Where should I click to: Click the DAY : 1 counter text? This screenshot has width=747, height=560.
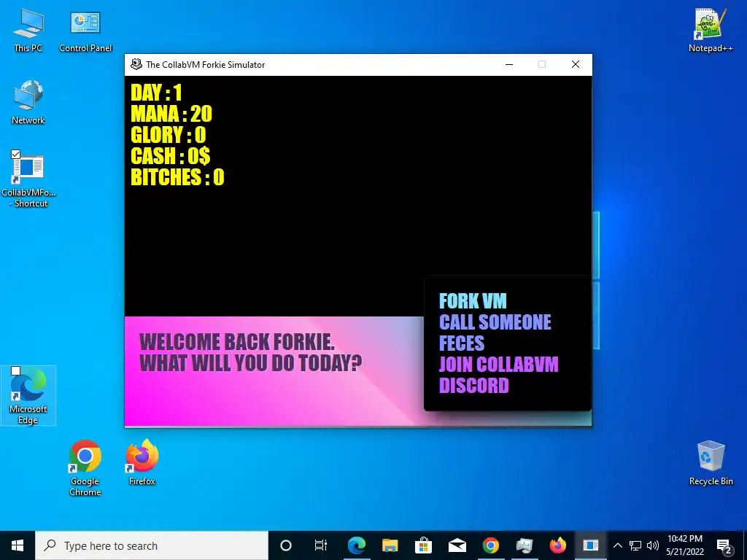[x=156, y=93]
